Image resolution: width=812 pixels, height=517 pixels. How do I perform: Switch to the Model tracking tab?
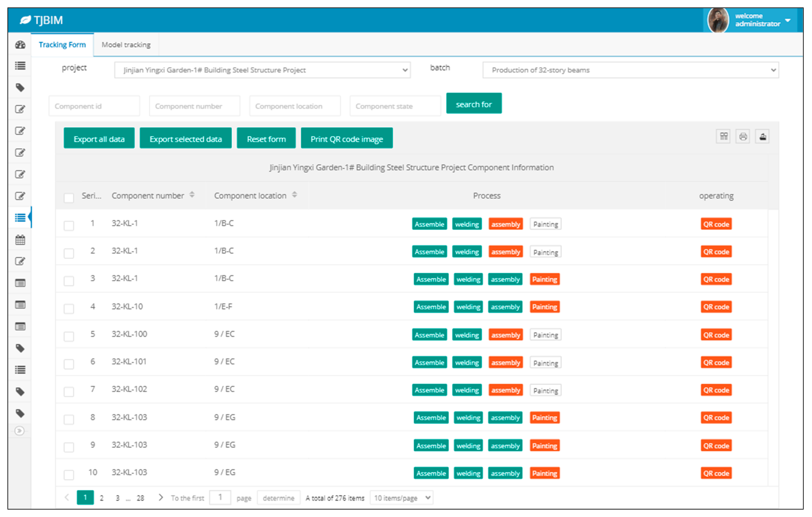click(x=126, y=45)
